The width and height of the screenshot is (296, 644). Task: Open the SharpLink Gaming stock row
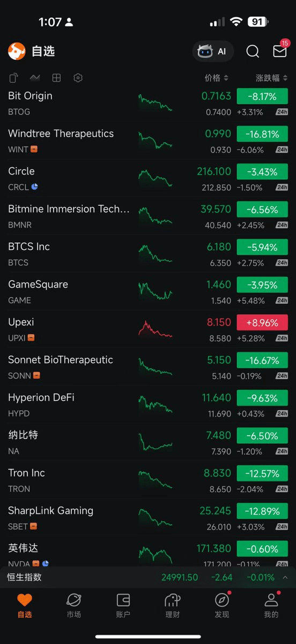pyautogui.click(x=148, y=518)
